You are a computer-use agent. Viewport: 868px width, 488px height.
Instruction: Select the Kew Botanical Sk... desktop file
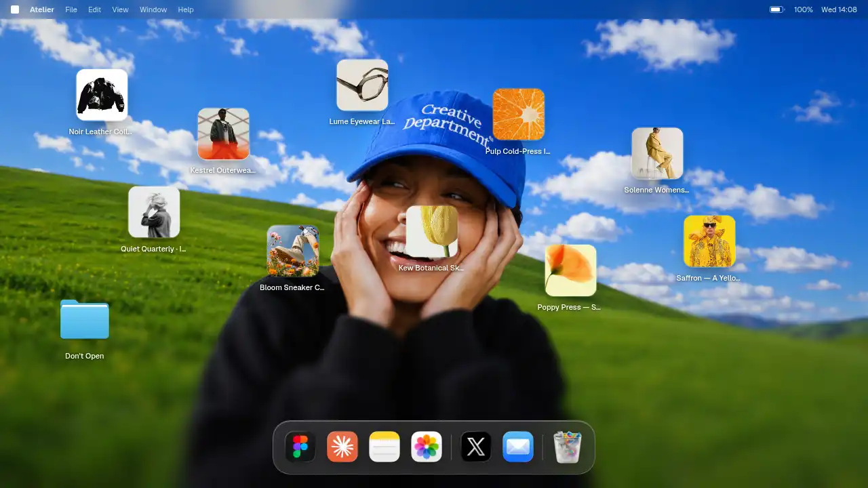(432, 239)
